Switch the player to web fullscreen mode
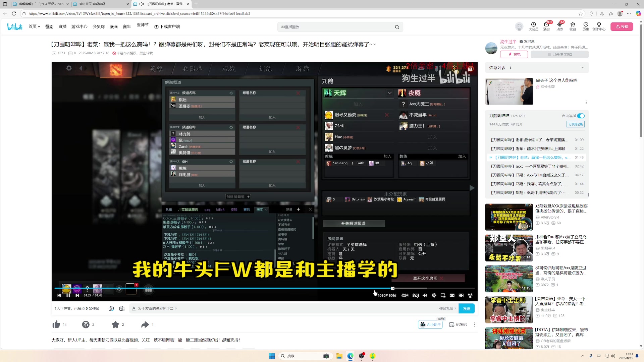 [x=461, y=295]
